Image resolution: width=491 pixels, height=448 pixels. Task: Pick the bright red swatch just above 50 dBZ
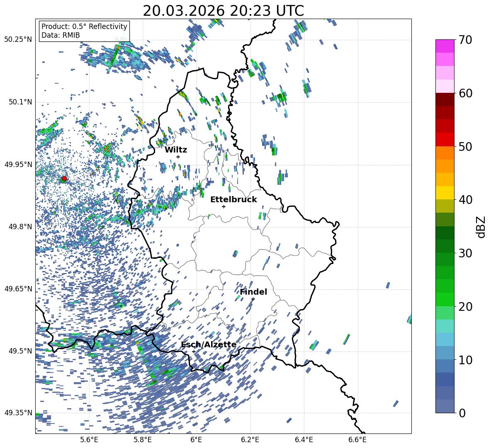point(445,139)
